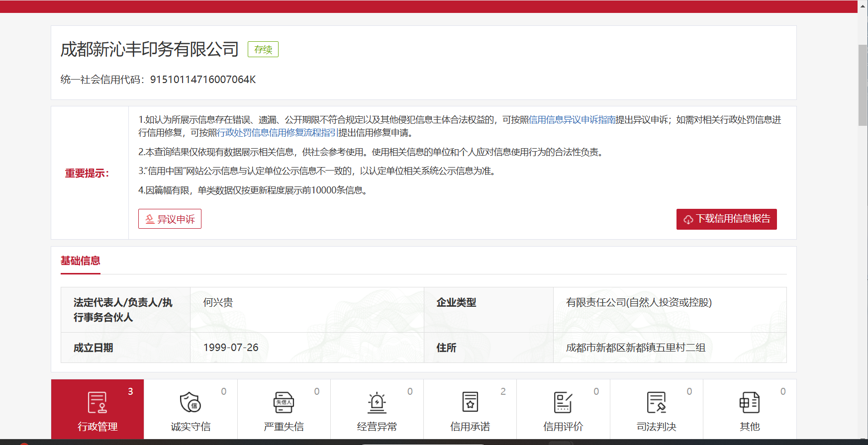Switch to the 基础信息 tab
This screenshot has height=445, width=868.
(x=80, y=261)
